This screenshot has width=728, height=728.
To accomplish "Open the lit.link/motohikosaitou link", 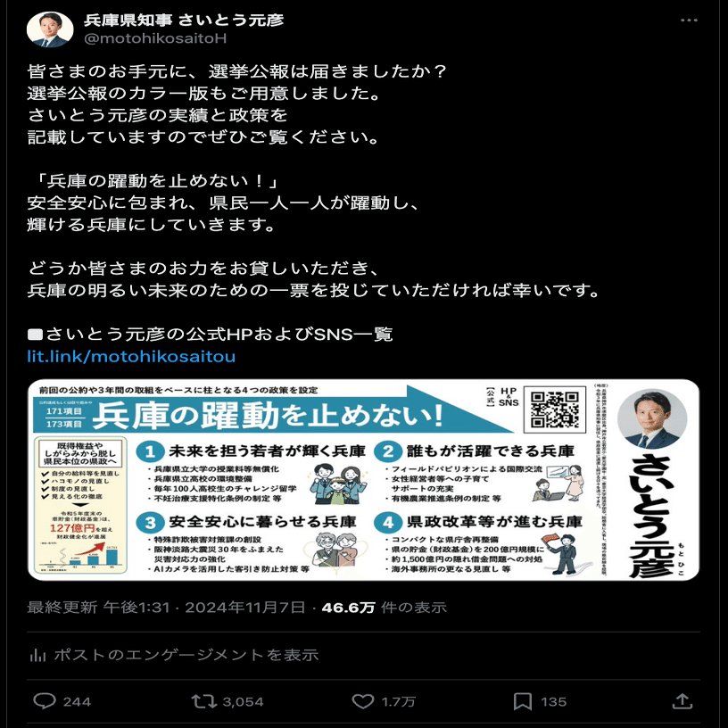I will click(x=131, y=357).
